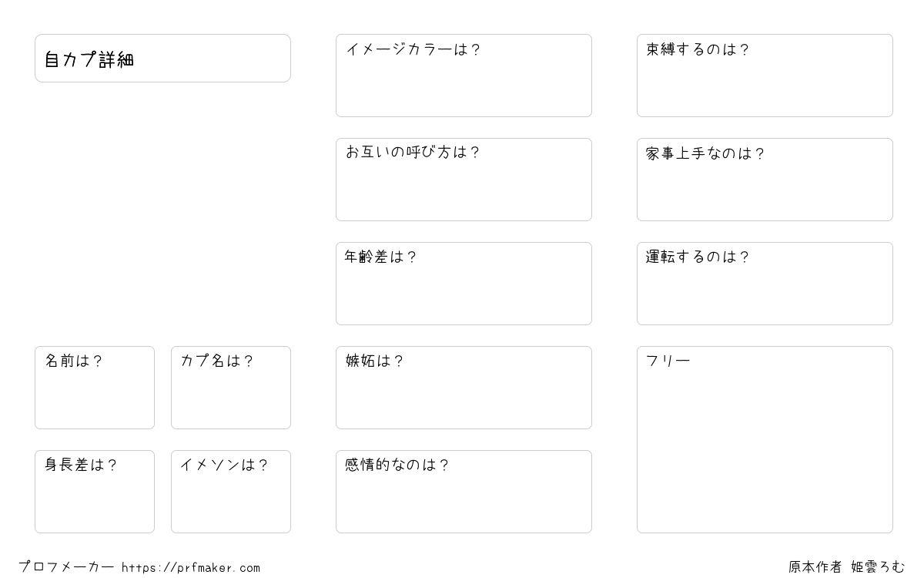Click the 名前は？ box
The height and width of the screenshot is (578, 924).
pos(95,388)
